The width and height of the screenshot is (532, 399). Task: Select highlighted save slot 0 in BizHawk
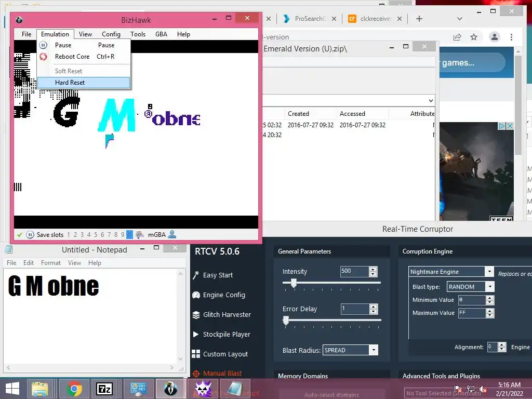129,235
